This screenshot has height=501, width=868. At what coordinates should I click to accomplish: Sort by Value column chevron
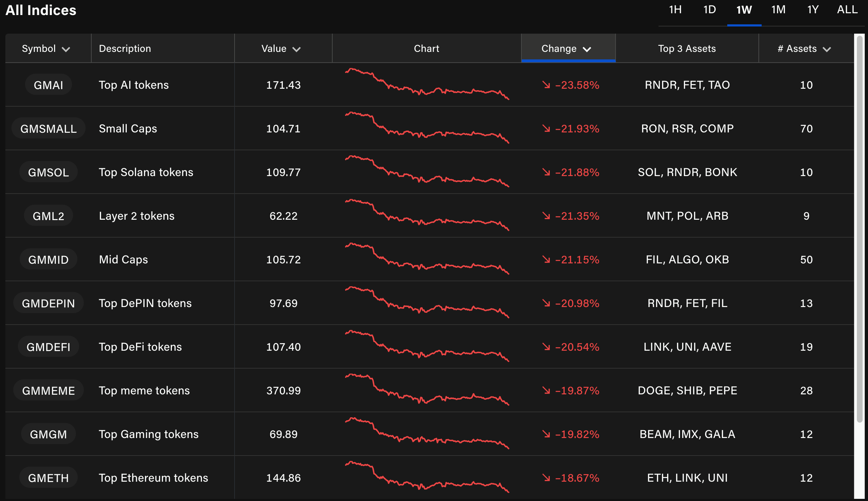tap(296, 49)
